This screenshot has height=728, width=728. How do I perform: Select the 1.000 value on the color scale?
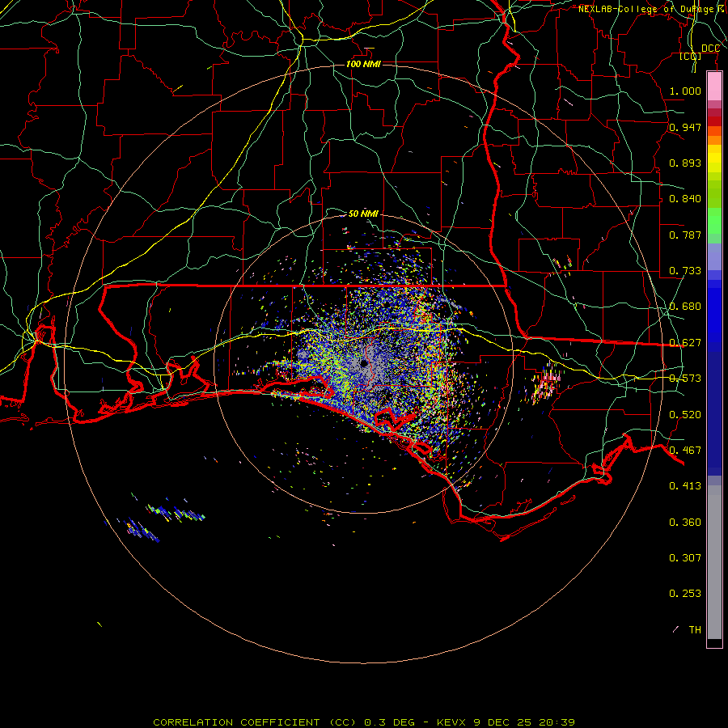(685, 91)
